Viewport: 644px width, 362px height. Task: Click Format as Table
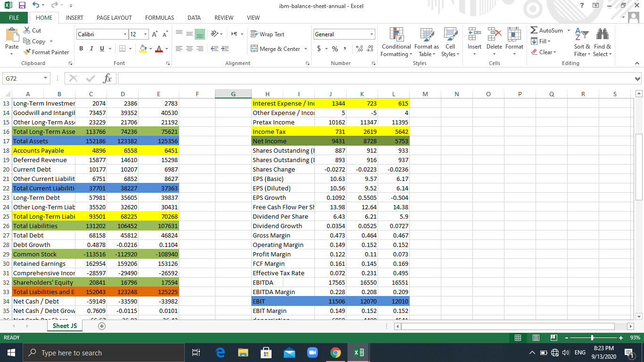coord(426,42)
